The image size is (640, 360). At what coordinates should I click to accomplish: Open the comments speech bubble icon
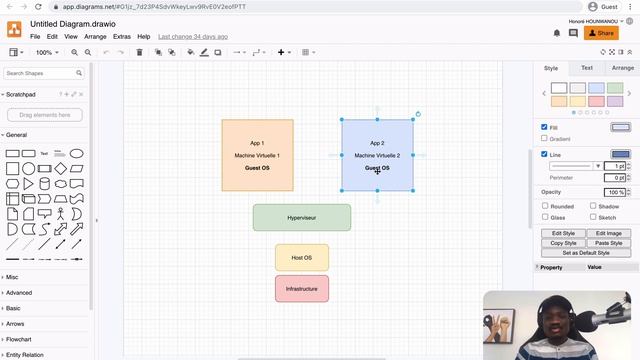(573, 33)
